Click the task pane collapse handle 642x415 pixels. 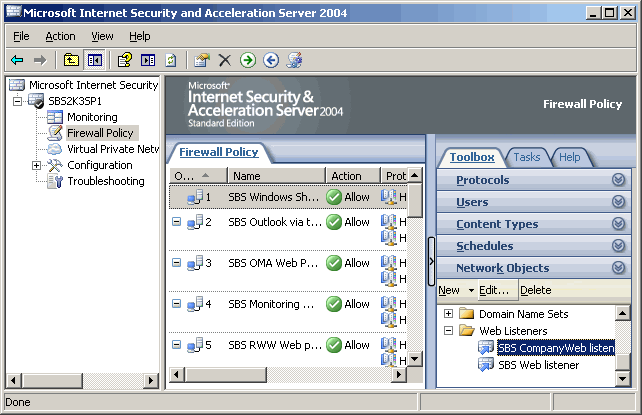431,261
